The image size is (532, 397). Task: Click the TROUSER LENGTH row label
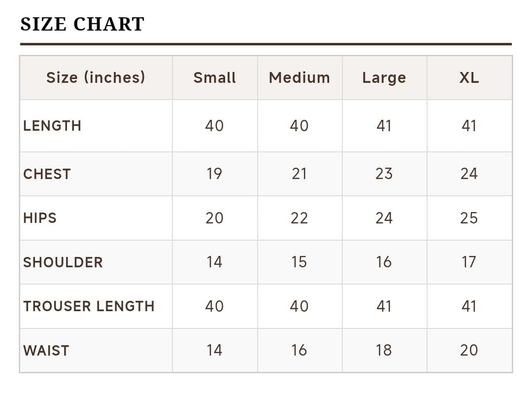tap(89, 306)
